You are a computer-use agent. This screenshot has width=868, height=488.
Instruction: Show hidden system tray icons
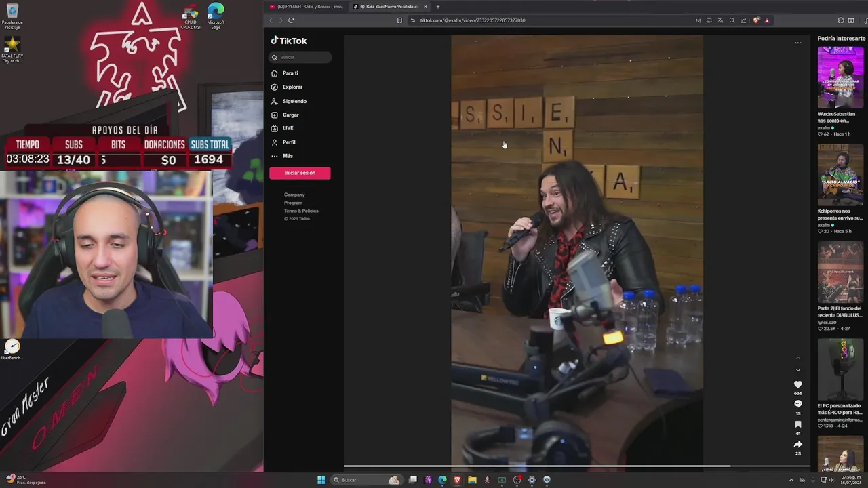click(x=791, y=480)
